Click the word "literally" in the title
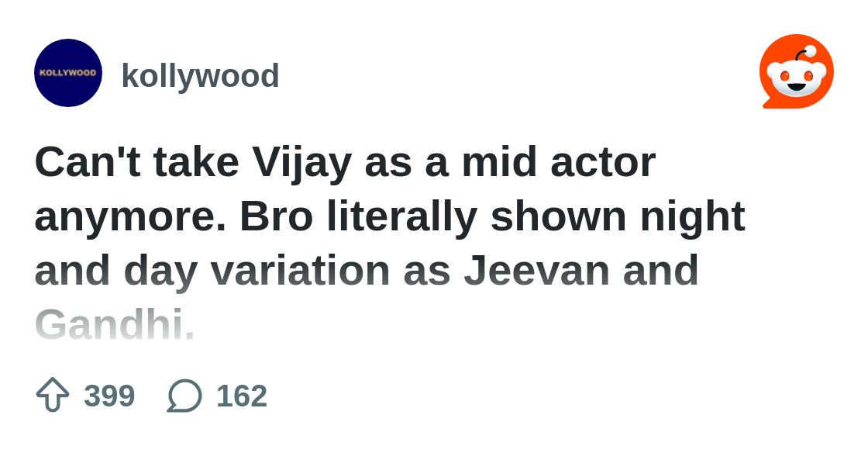 401,216
